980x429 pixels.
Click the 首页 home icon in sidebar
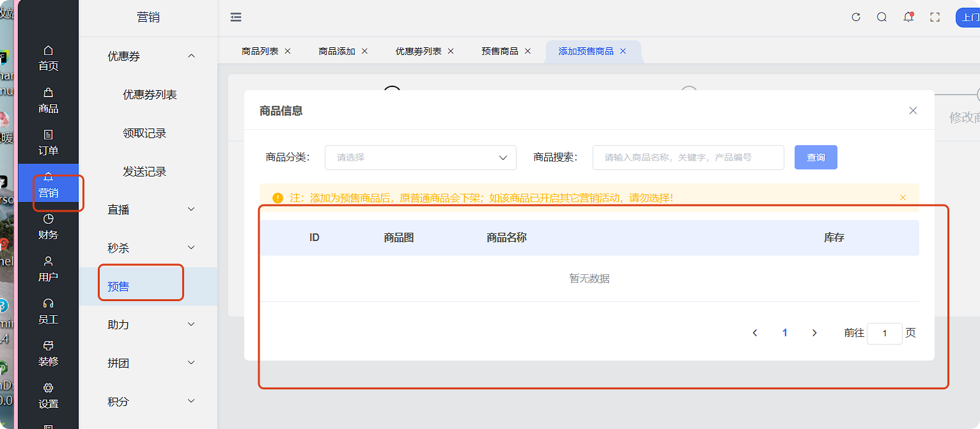[x=48, y=51]
